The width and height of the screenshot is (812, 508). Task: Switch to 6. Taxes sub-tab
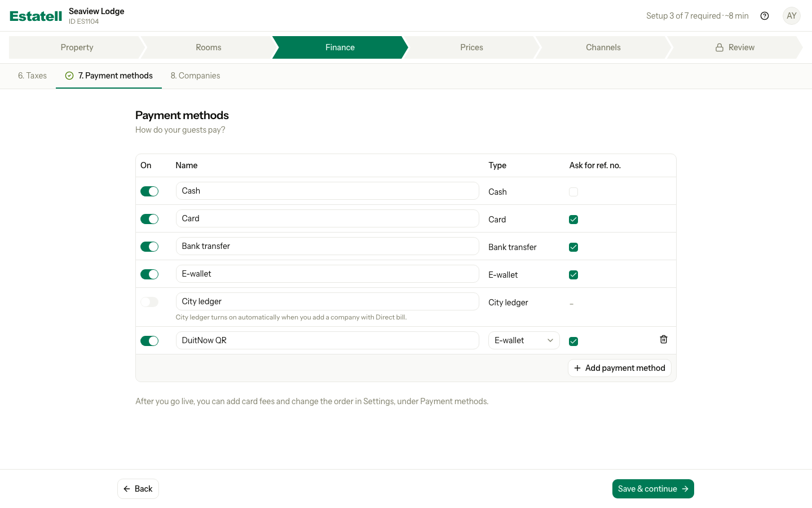32,76
